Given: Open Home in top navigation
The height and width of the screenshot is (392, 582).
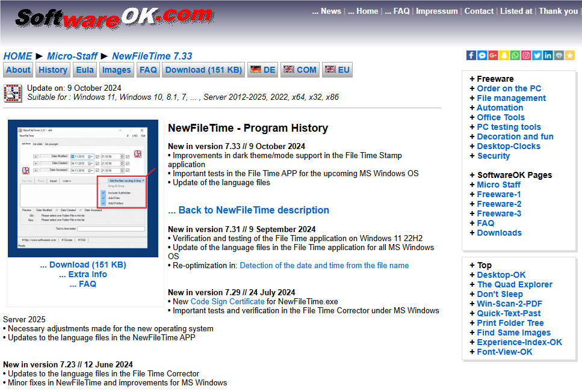Looking at the screenshot, I should (363, 11).
